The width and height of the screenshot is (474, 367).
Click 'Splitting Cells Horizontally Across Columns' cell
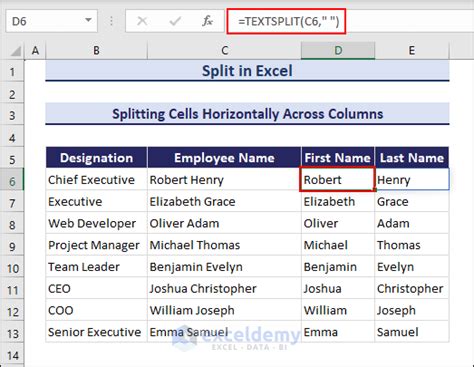tap(247, 114)
